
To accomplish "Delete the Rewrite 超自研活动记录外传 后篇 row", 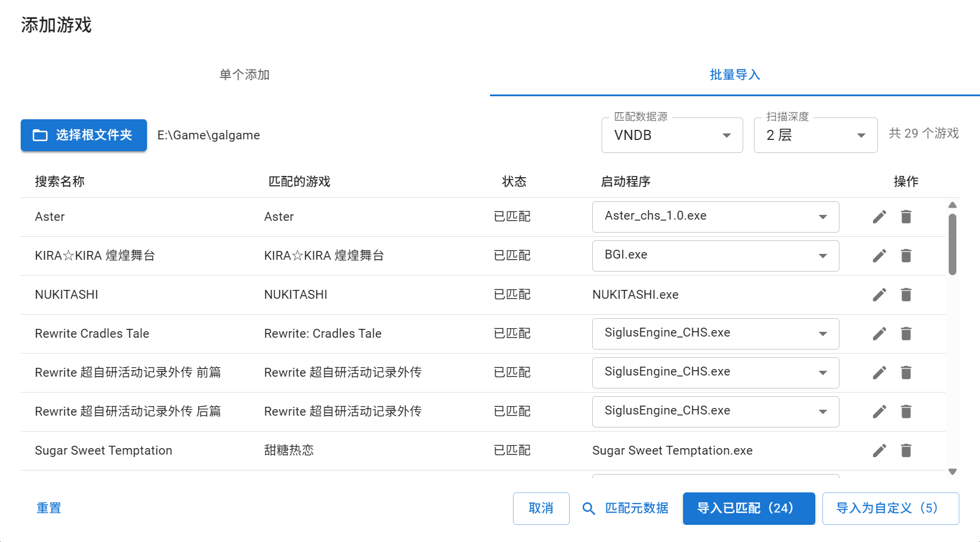I will pos(906,412).
